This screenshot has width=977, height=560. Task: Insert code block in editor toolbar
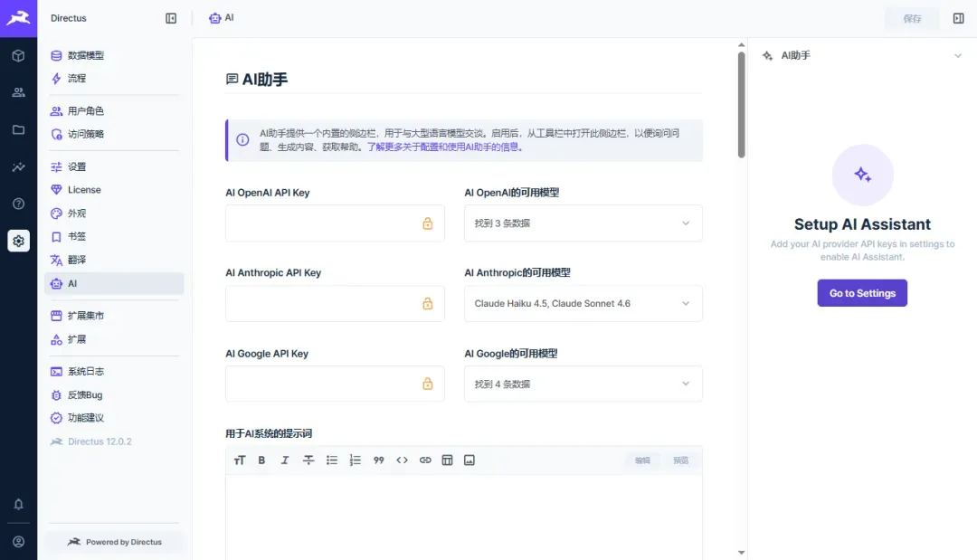402,460
